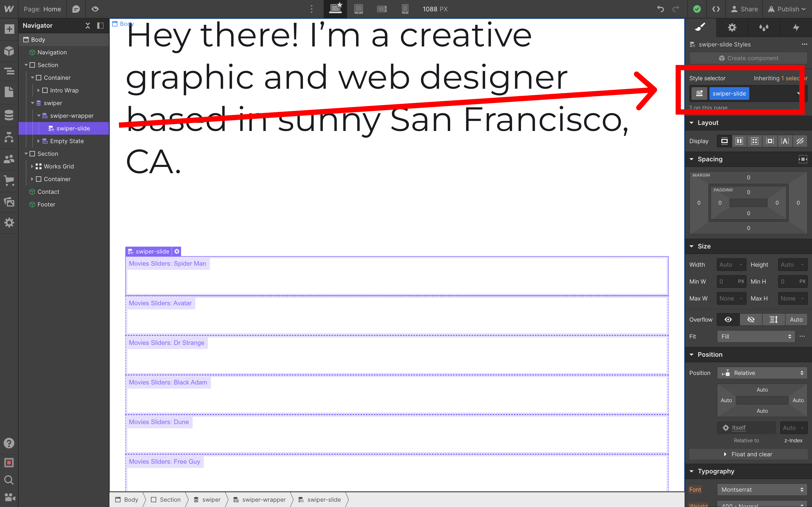Open the Element Settings gear tab
This screenshot has height=507, width=812.
(x=732, y=27)
